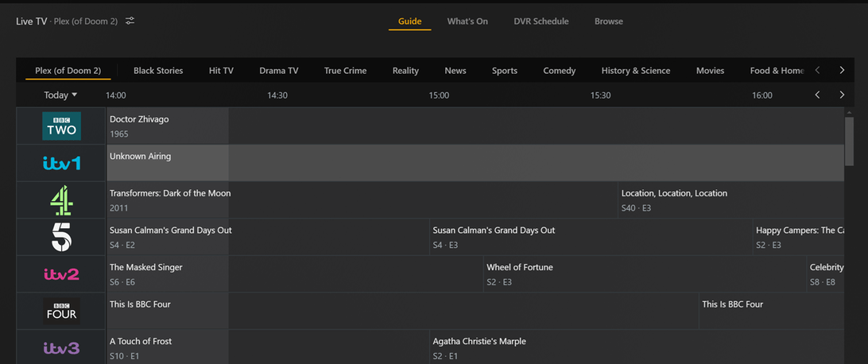Open Susan Calman's Grand Days Out S4 E2
The width and height of the screenshot is (868, 364).
coord(268,238)
